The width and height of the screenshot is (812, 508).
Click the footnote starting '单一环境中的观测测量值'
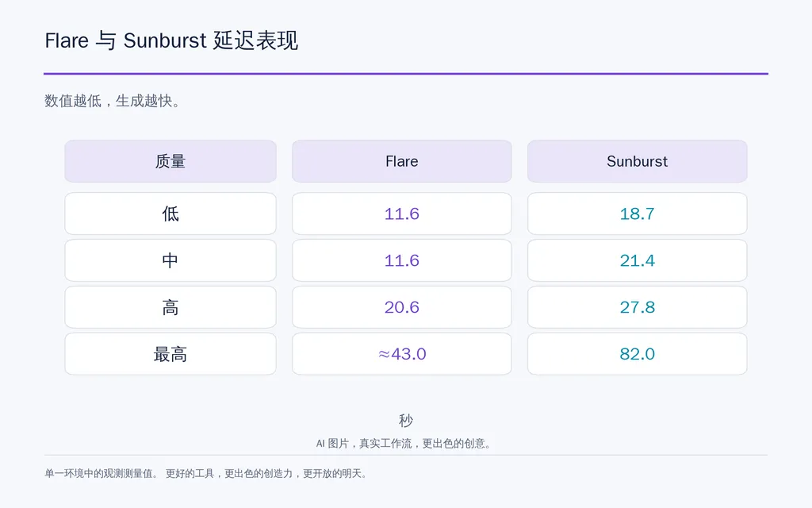pyautogui.click(x=206, y=473)
